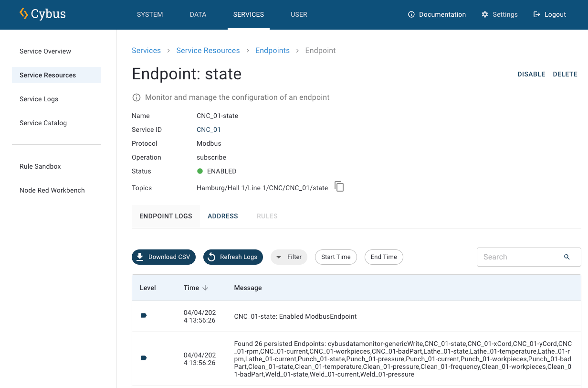Click the Cybus logo icon

click(x=24, y=14)
